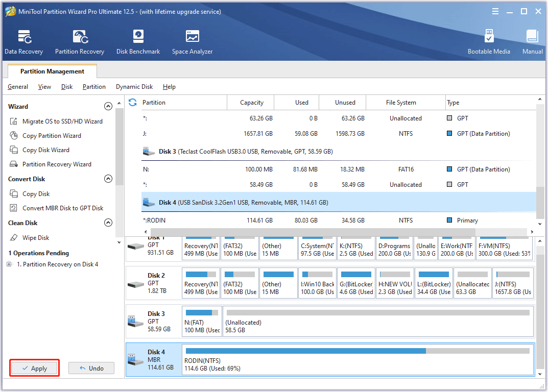Viewport: 548px width, 392px height.
Task: Select RODIN(NTFS) block in disk map
Action: click(x=358, y=360)
